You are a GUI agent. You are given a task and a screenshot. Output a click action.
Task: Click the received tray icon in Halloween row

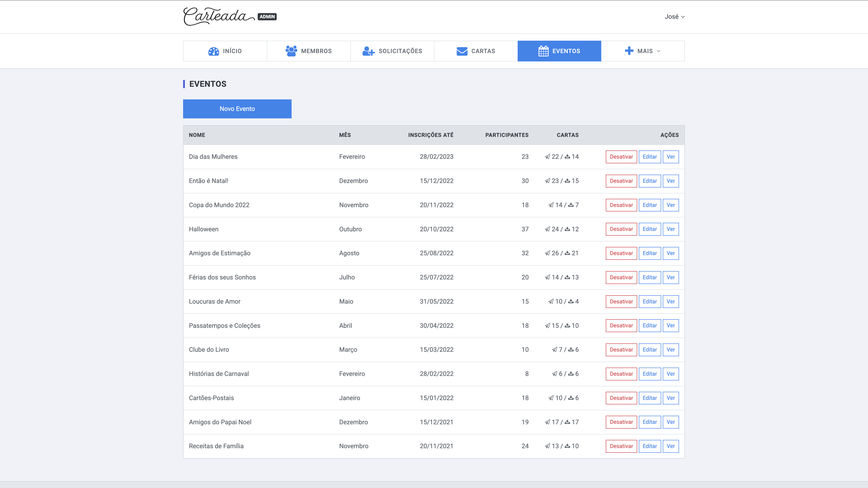567,229
